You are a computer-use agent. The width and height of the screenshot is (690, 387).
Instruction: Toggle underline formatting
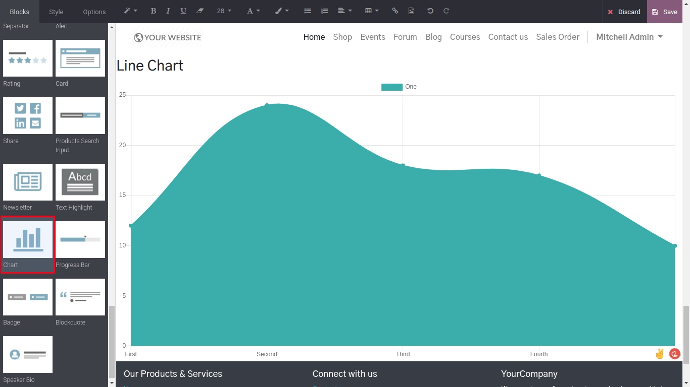[x=183, y=11]
